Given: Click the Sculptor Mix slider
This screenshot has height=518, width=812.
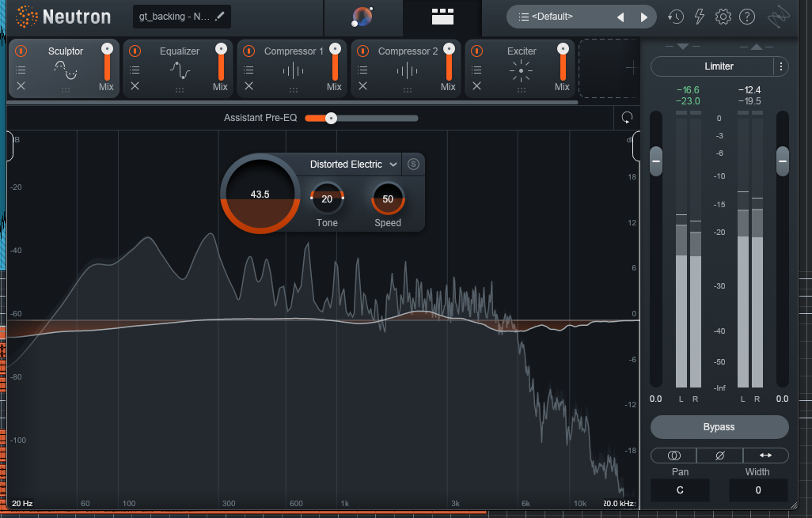Looking at the screenshot, I should pyautogui.click(x=107, y=62).
